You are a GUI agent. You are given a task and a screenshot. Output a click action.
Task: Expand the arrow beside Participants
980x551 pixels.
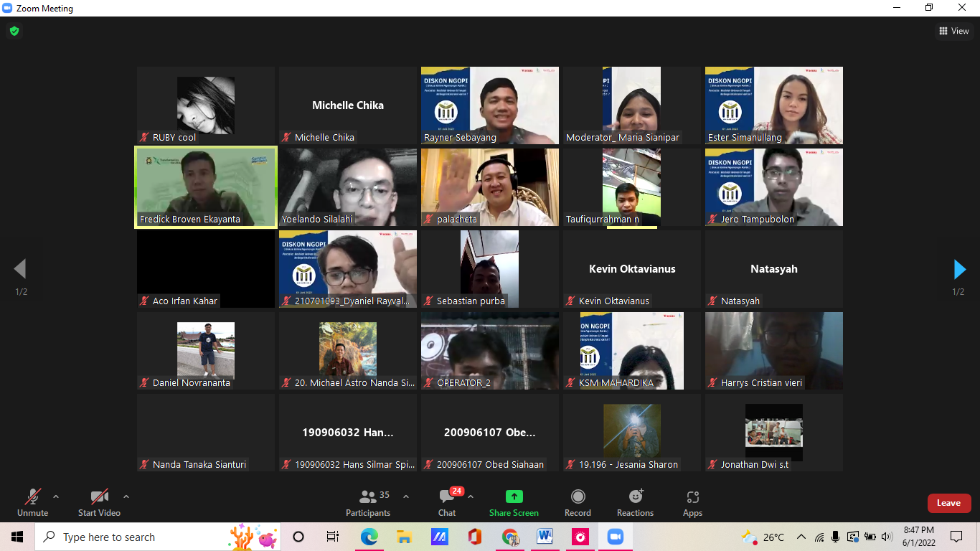coord(406,496)
